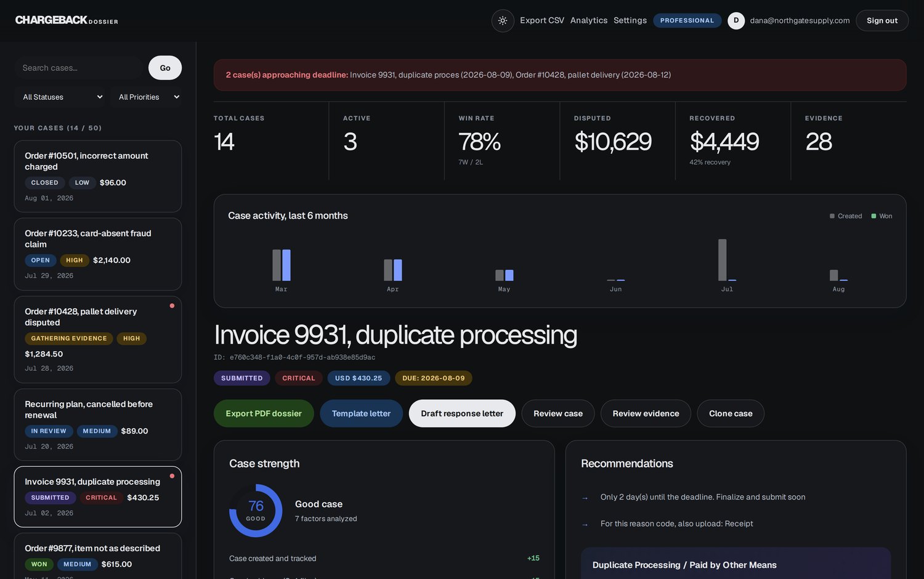Click Draft response letter
Screen dimensions: 924x579
pos(462,413)
